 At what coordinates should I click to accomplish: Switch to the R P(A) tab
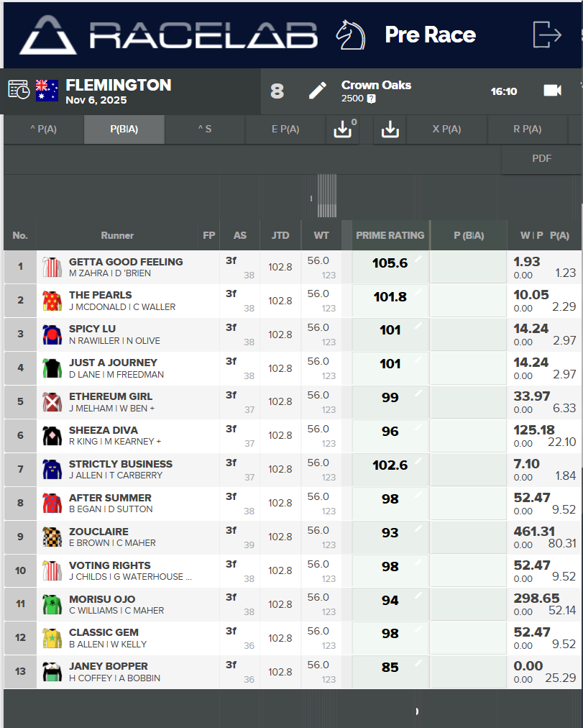(x=527, y=129)
